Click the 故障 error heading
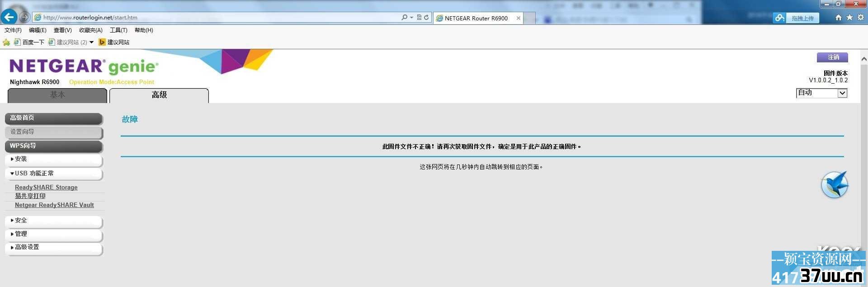 [130, 119]
